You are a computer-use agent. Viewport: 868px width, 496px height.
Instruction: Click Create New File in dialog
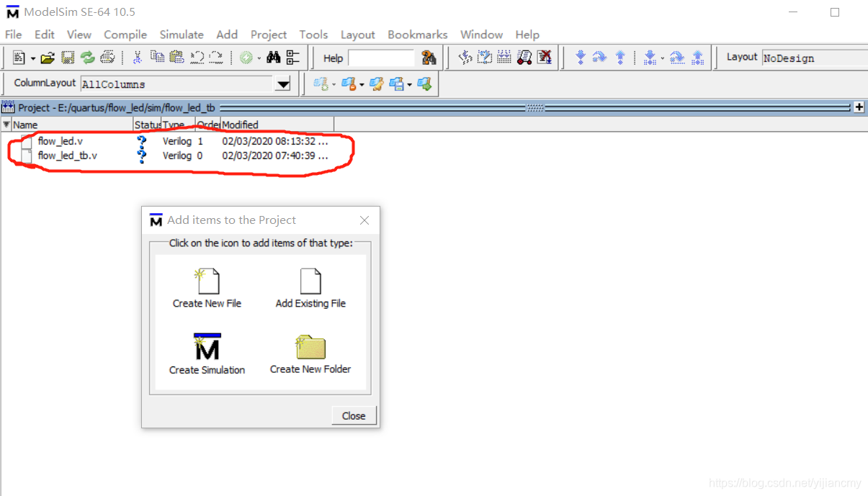pyautogui.click(x=207, y=289)
